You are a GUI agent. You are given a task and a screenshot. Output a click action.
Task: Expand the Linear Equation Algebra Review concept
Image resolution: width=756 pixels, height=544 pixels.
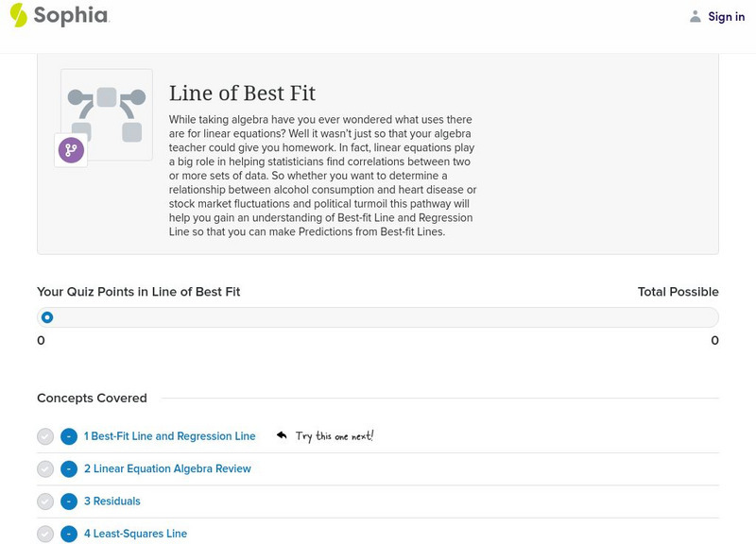click(x=69, y=469)
